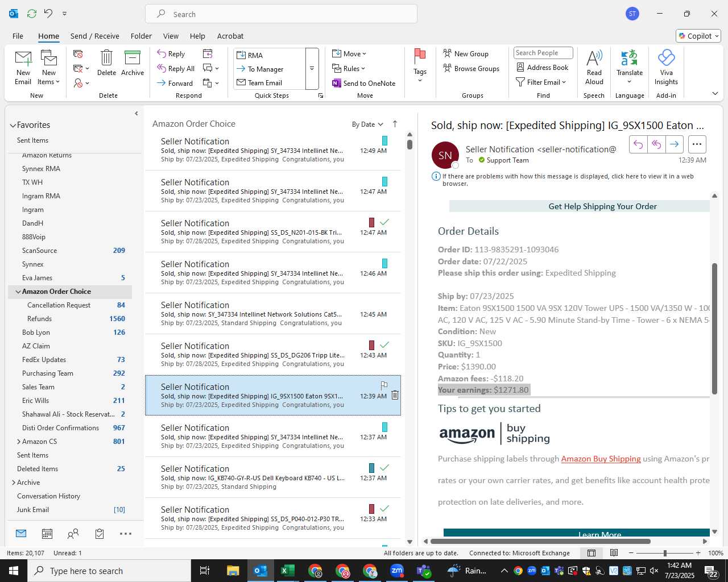Screen dimensions: 728x582
Task: Click the zoom out minus button
Action: [631, 553]
